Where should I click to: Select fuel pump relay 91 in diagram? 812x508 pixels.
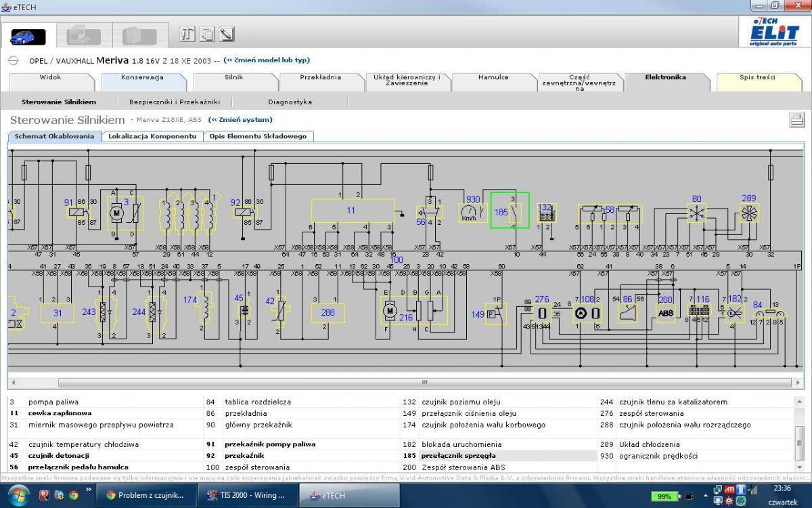pos(76,213)
